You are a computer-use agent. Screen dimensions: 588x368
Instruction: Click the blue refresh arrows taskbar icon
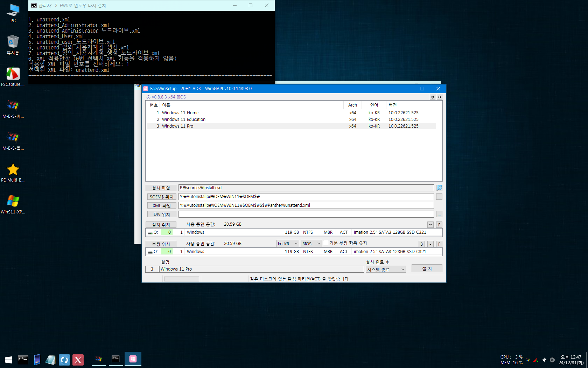[x=64, y=360]
